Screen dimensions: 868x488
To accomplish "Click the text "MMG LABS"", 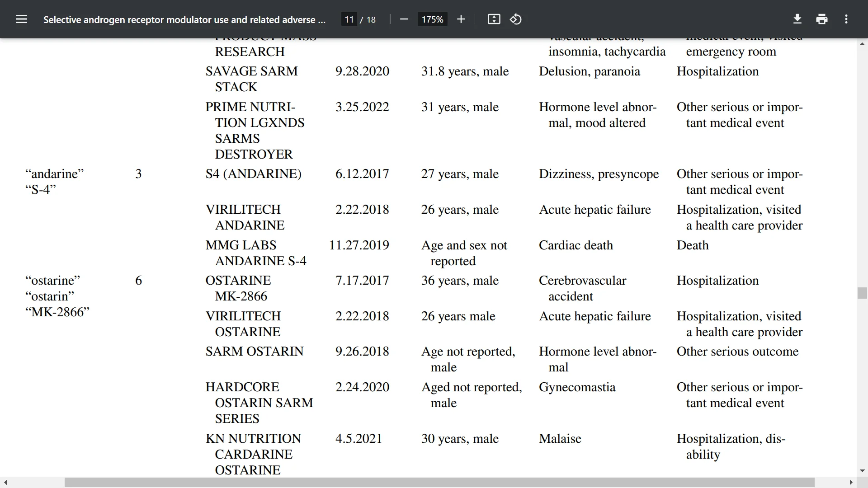I will click(x=241, y=245).
